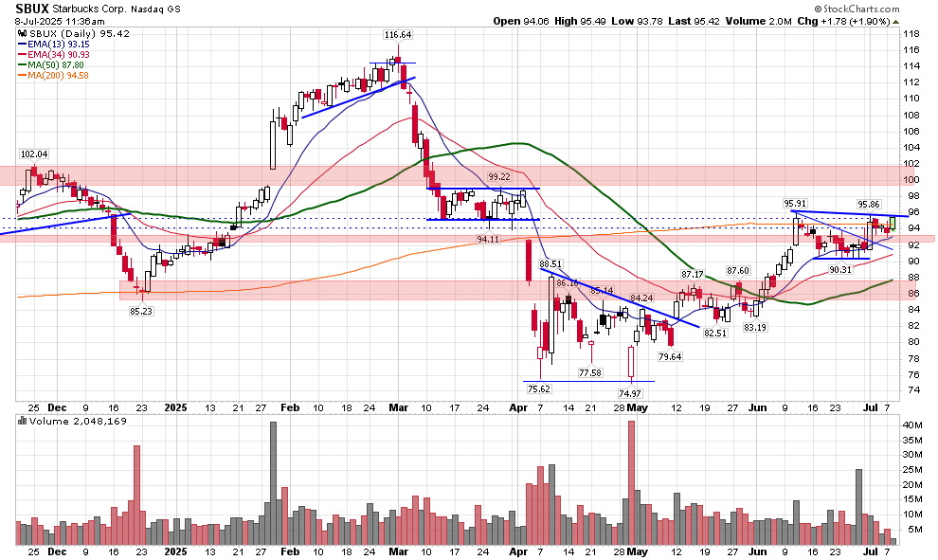Select the SBUX ticker symbol in the title
The image size is (938, 560).
pyautogui.click(x=32, y=9)
